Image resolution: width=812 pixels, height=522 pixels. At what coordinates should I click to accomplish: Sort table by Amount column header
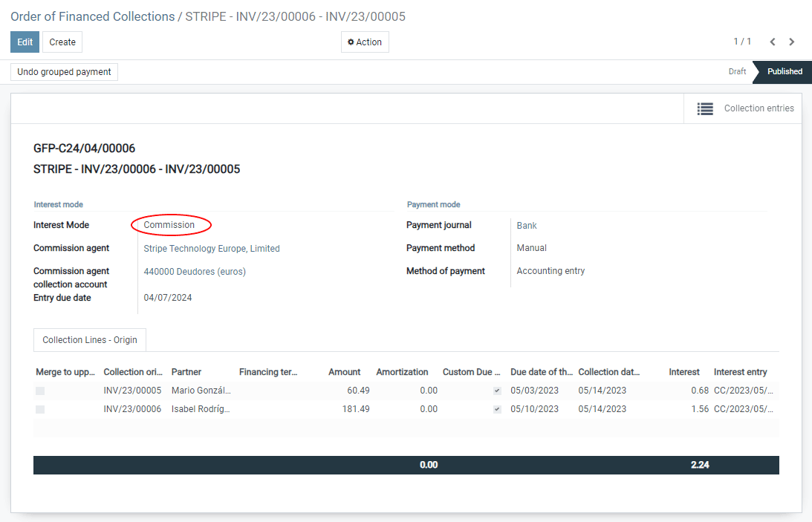(344, 372)
